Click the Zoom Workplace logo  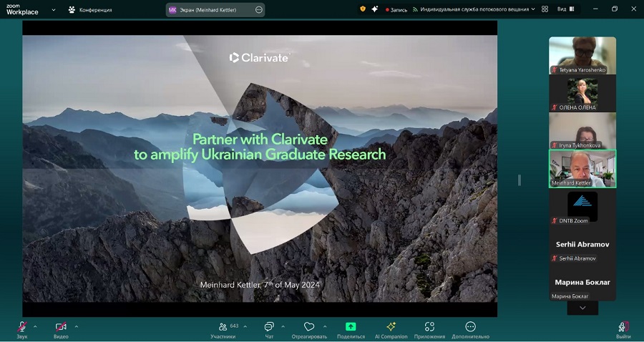pyautogui.click(x=22, y=10)
